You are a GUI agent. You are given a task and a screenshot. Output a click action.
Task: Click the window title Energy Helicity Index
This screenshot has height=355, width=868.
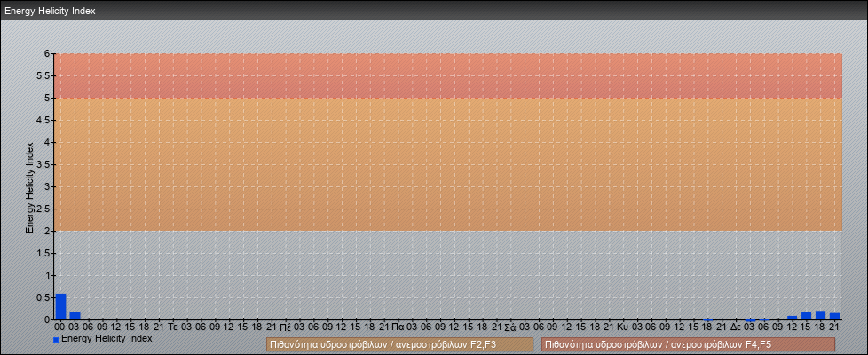click(50, 11)
